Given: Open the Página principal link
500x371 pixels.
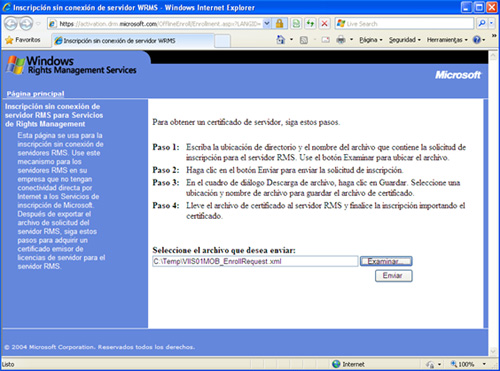Looking at the screenshot, I should (x=35, y=94).
